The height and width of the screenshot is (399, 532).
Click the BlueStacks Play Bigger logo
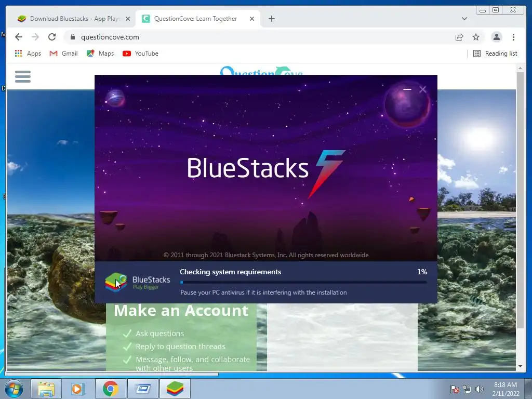pos(137,282)
